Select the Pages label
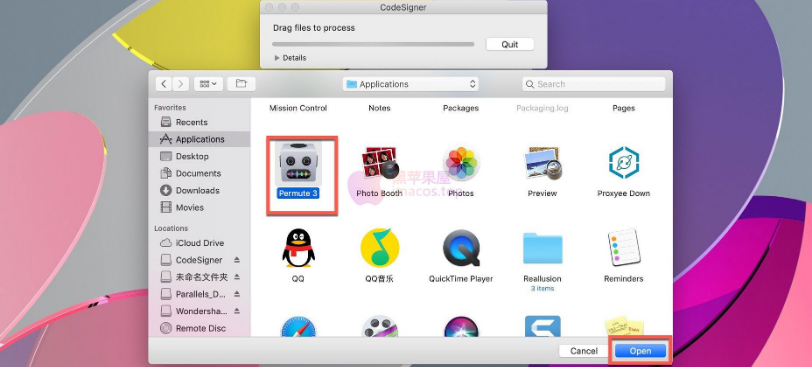 (x=624, y=108)
